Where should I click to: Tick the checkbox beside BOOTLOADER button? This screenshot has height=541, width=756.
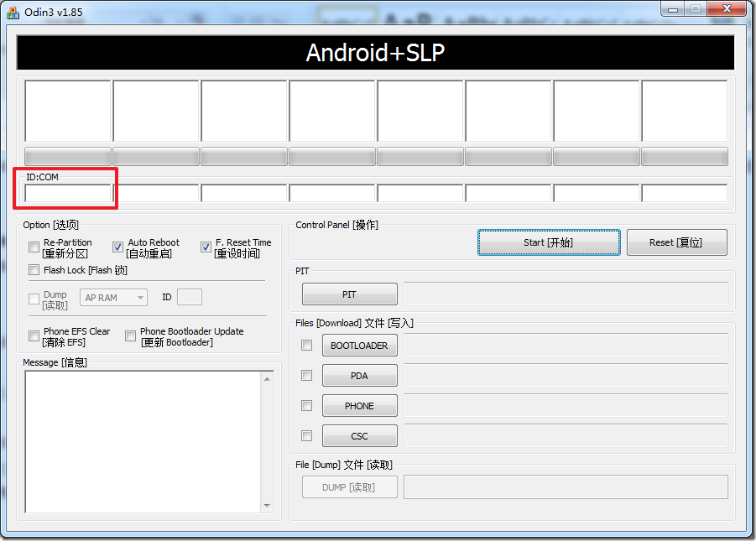tap(306, 346)
